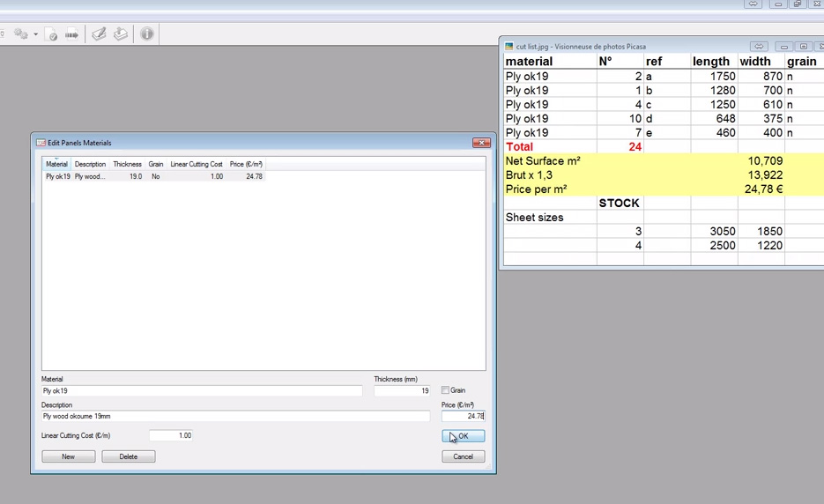Click the edit panels pencil toolbar icon
824x504 pixels.
(99, 34)
